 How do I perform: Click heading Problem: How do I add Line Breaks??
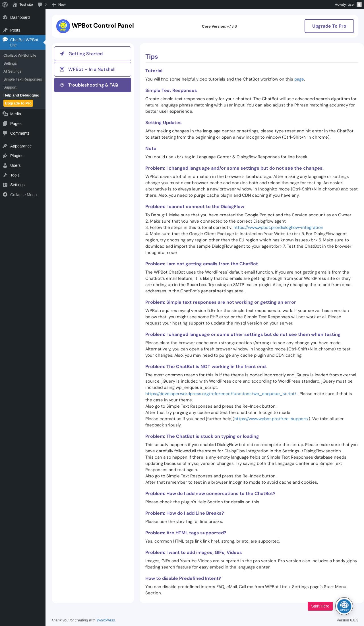point(185,513)
